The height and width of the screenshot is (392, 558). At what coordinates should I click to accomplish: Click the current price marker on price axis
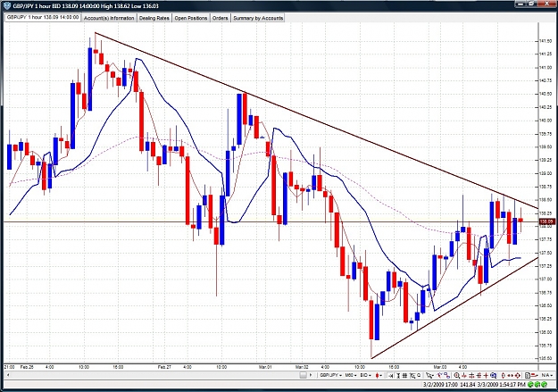pyautogui.click(x=546, y=221)
